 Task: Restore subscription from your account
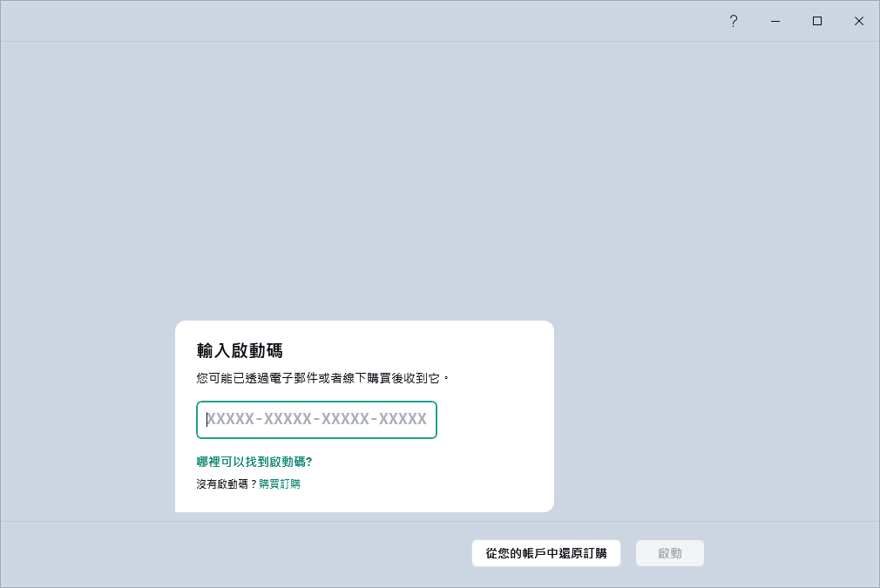546,553
